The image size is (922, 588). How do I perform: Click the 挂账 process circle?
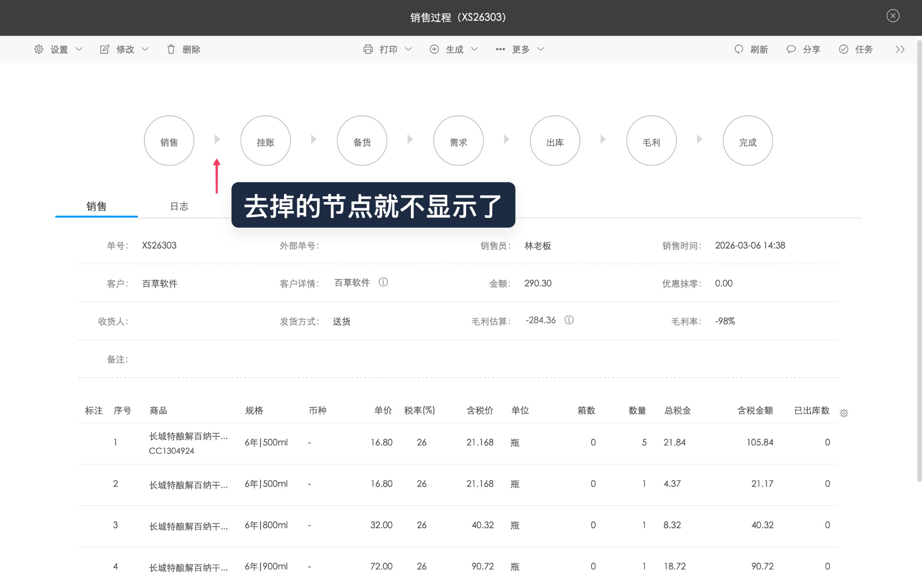[266, 141]
